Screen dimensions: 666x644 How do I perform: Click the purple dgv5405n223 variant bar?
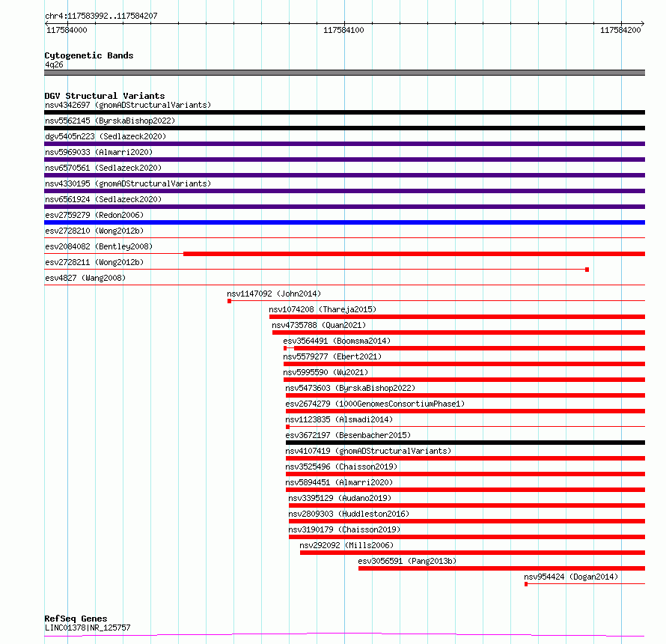344,144
